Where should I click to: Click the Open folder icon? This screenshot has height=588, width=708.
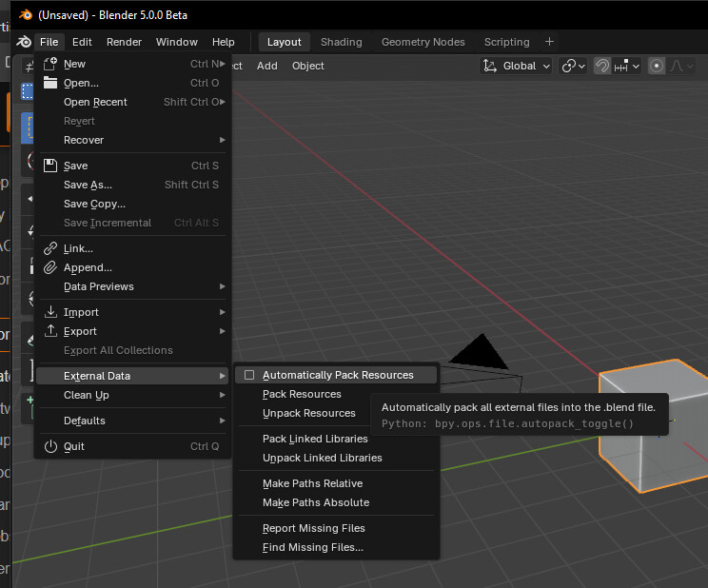click(x=50, y=83)
